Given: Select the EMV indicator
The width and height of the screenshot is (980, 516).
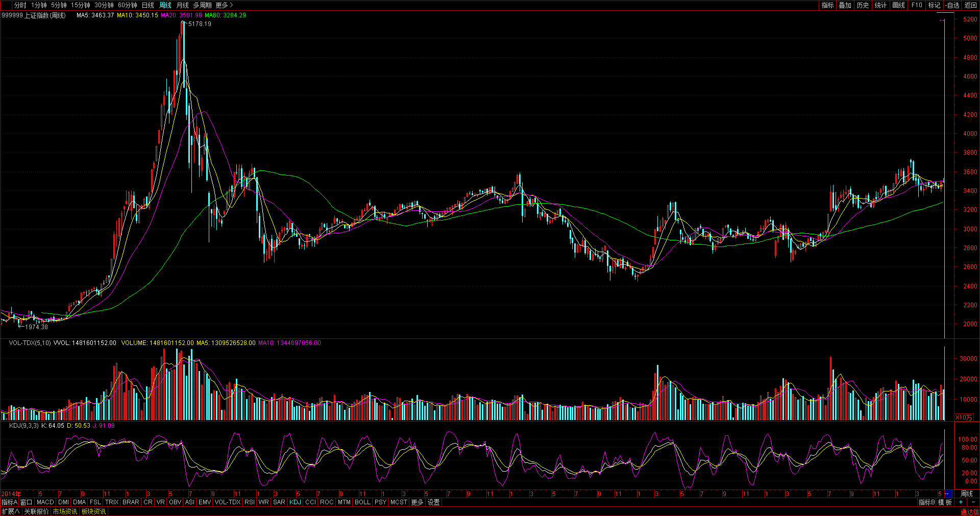Looking at the screenshot, I should coord(205,502).
